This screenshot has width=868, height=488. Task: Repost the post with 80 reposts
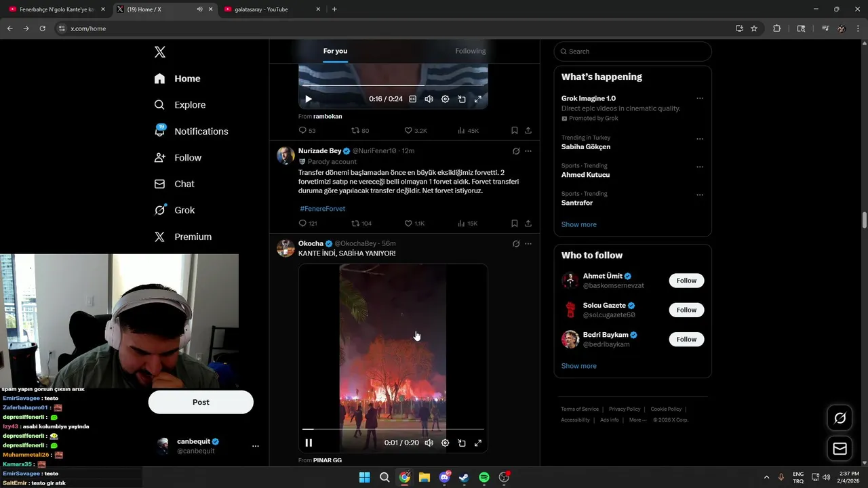click(x=360, y=130)
